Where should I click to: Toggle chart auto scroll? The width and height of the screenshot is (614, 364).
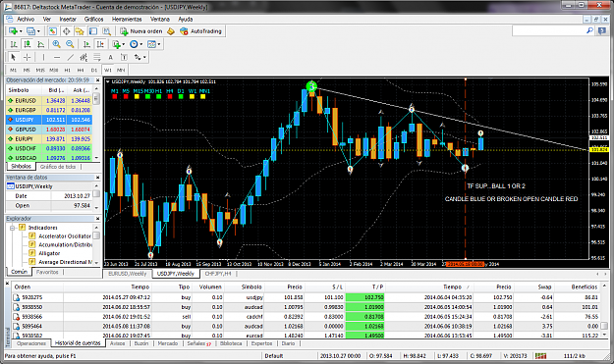coord(86,44)
